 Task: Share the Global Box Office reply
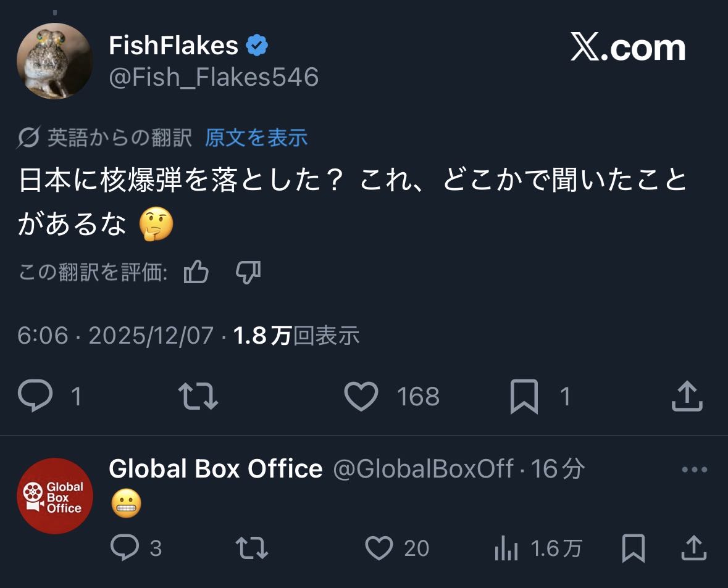coord(693,548)
